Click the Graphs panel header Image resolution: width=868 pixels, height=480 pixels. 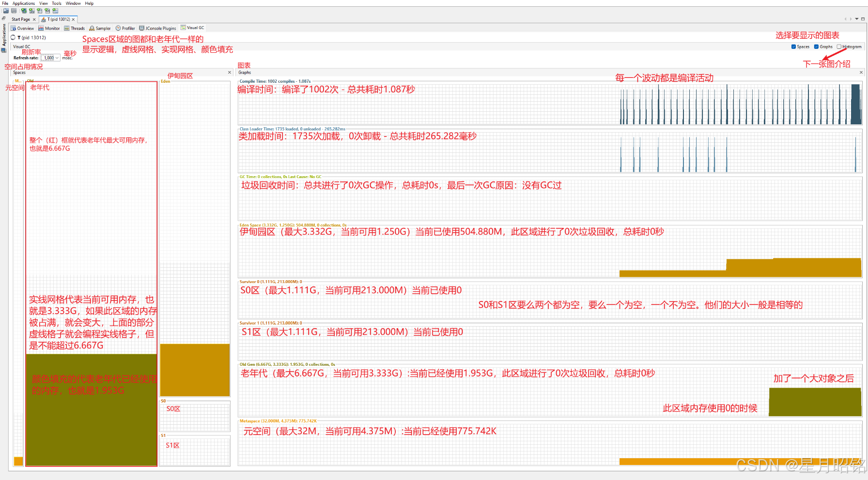coord(551,73)
